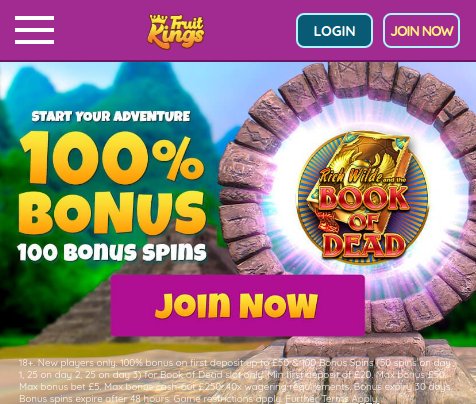Click JOIN NOW in the header
The image size is (476, 404).
(x=422, y=31)
